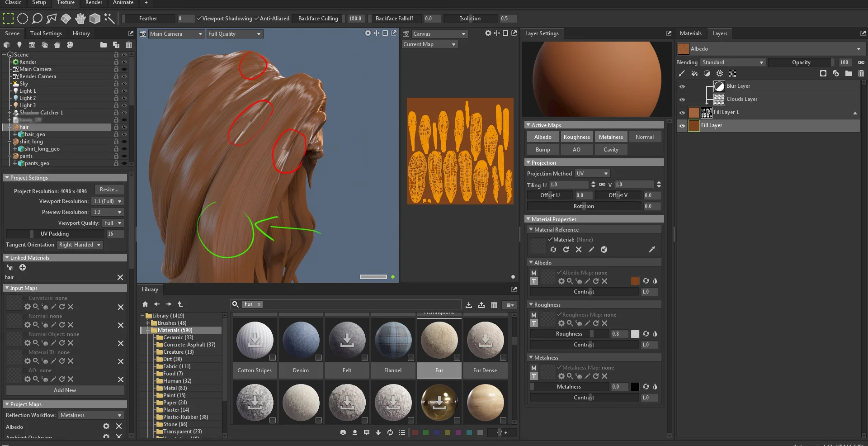Open the Projection Method UV dropdown
Screen dimensions: 868x446
pyautogui.click(x=593, y=174)
